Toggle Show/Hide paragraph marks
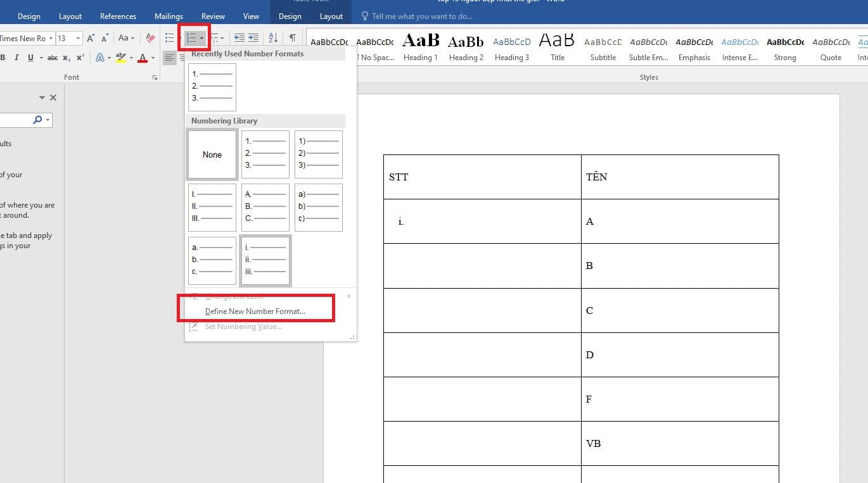Image resolution: width=868 pixels, height=483 pixels. tap(292, 38)
